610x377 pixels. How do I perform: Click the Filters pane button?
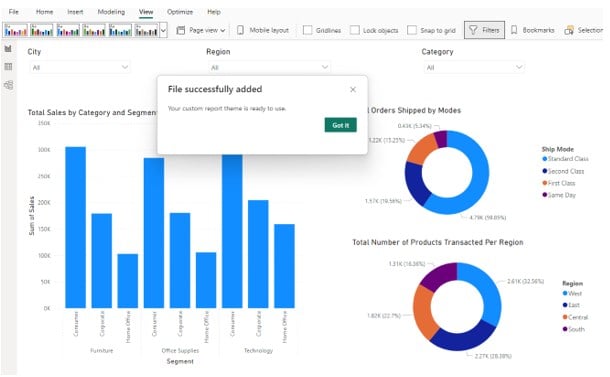coord(484,30)
